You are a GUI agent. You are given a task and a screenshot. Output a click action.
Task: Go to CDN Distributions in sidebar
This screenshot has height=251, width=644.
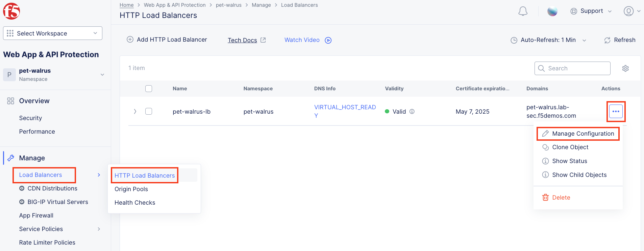(52, 188)
